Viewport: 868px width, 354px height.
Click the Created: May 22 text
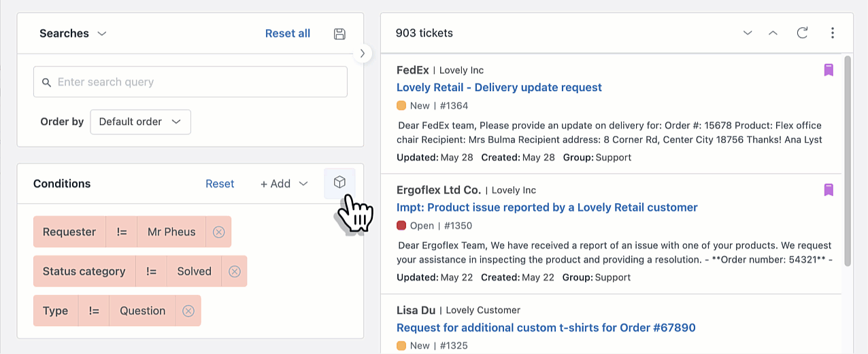pyautogui.click(x=518, y=277)
